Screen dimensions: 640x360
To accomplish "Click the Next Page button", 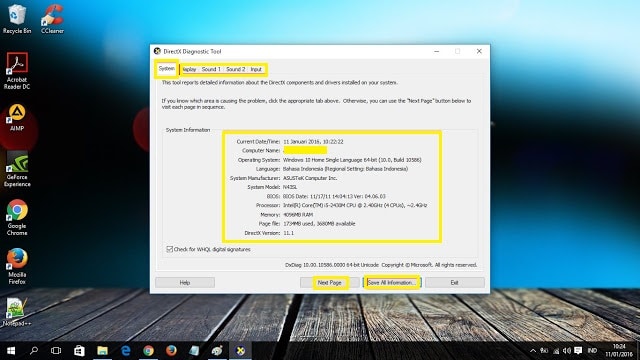I will pos(329,282).
